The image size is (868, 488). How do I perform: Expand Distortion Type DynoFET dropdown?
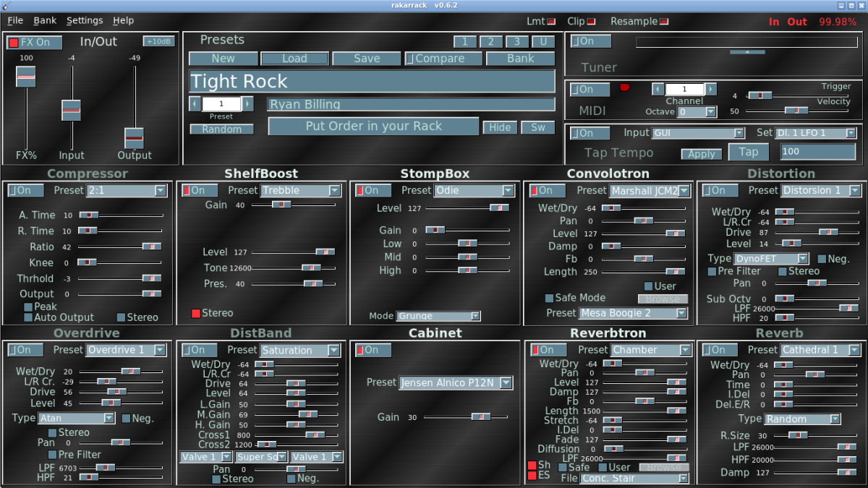771,259
